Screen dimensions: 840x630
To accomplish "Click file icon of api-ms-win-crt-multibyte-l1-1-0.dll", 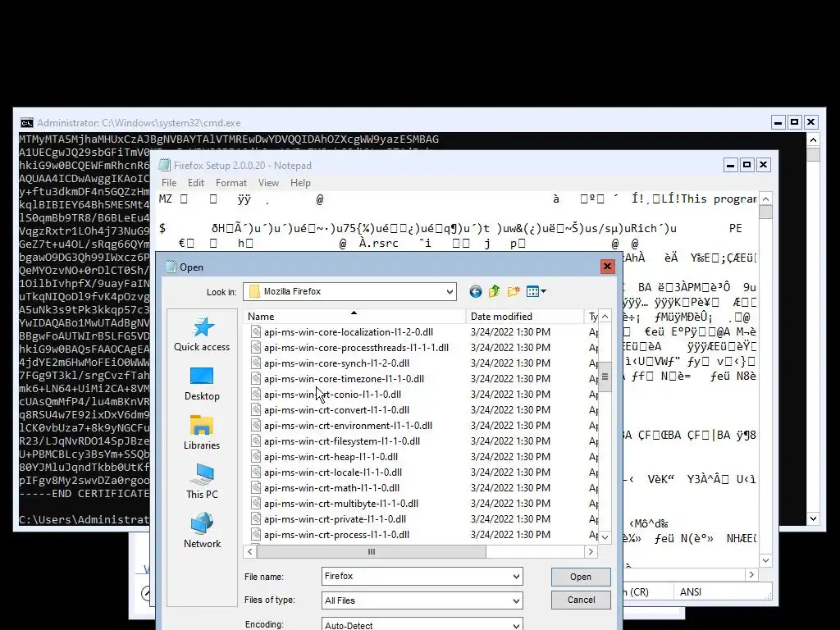I will (x=256, y=503).
